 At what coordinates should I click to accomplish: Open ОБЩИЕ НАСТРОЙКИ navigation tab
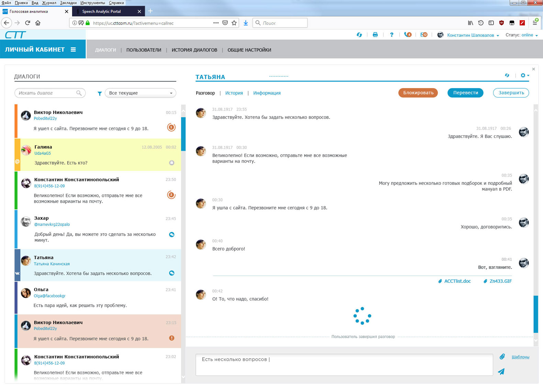(x=249, y=50)
